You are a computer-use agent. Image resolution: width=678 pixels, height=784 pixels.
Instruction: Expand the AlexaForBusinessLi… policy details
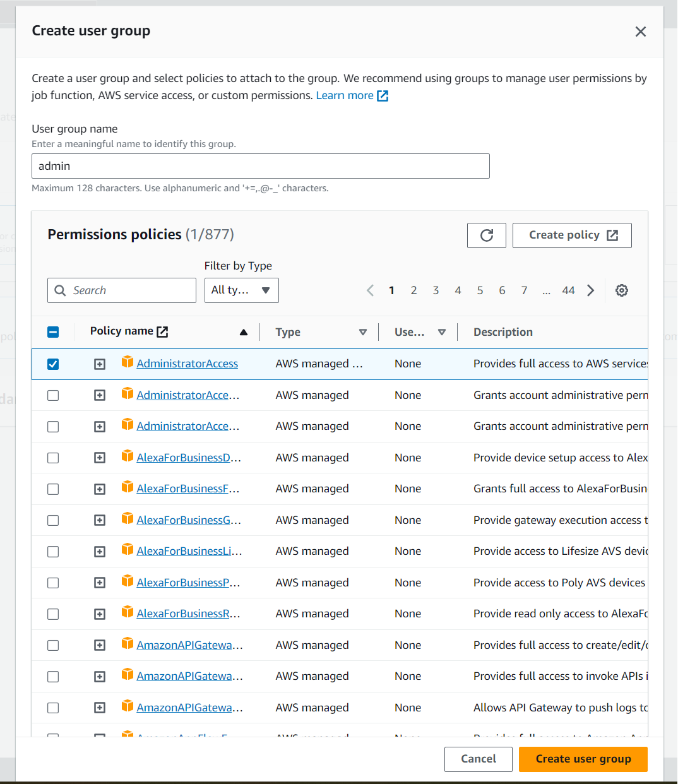click(x=100, y=552)
